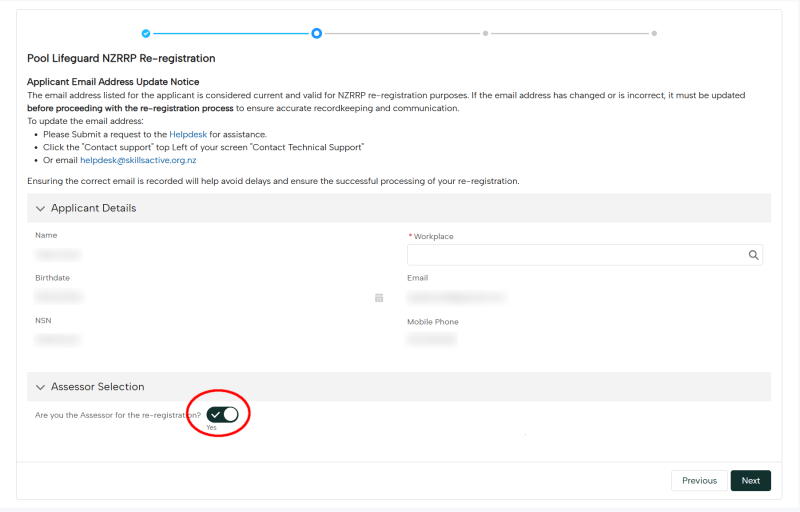Click the blurred Email field value
This screenshot has width=800, height=512.
[x=456, y=297]
